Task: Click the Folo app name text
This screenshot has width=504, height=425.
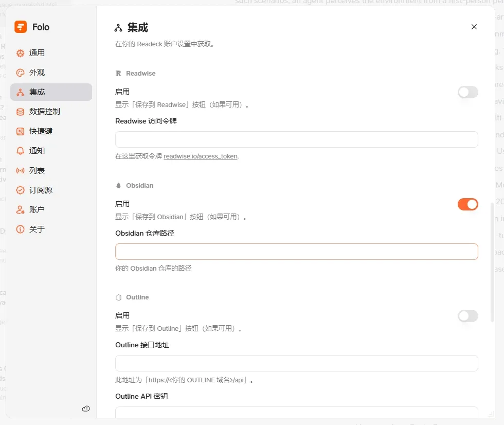Action: click(x=41, y=27)
